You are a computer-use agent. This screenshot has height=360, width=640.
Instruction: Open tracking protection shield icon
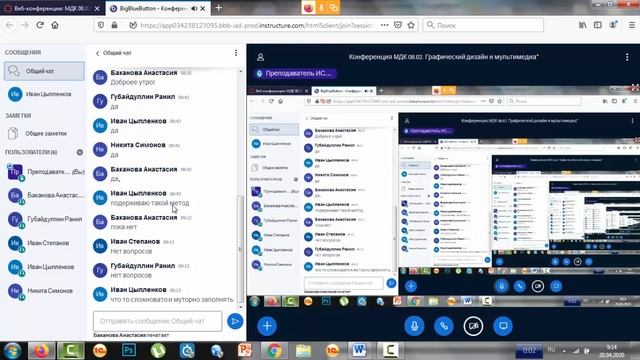(x=100, y=25)
